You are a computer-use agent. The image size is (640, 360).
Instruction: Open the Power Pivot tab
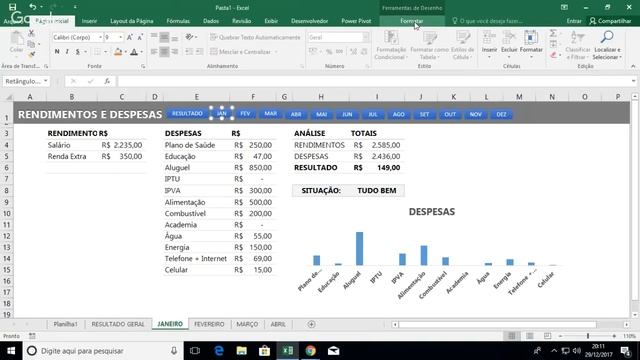356,21
